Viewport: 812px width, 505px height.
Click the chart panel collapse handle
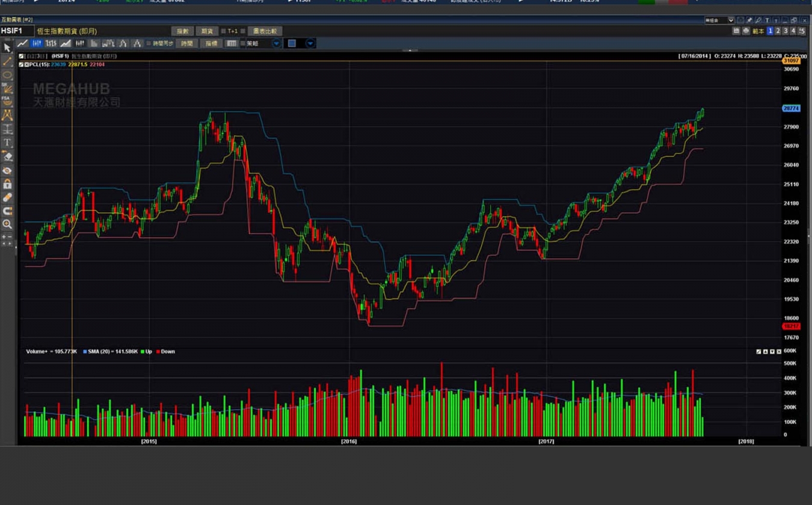(x=410, y=50)
